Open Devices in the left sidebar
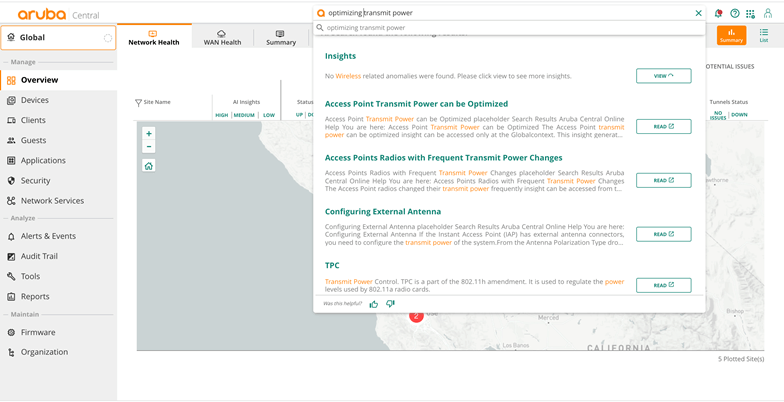The image size is (784, 402). pyautogui.click(x=34, y=100)
